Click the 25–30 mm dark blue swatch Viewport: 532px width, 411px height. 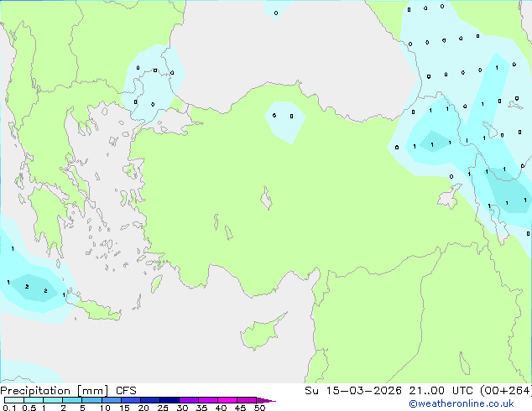[x=169, y=400]
